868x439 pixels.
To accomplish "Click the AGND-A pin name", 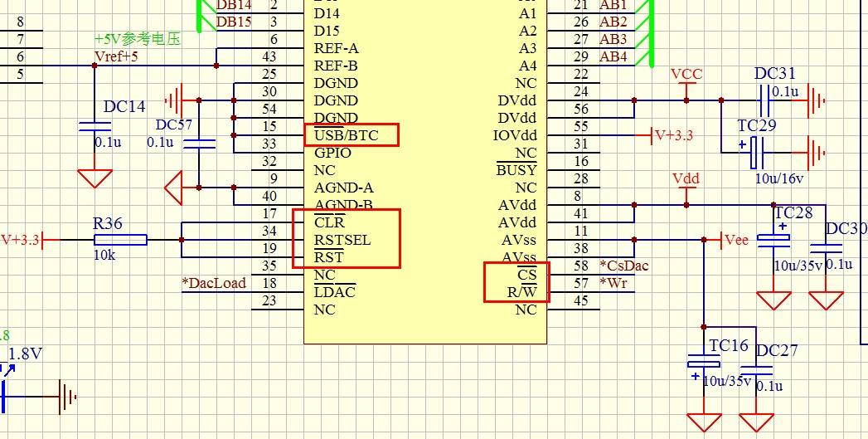I will click(343, 188).
